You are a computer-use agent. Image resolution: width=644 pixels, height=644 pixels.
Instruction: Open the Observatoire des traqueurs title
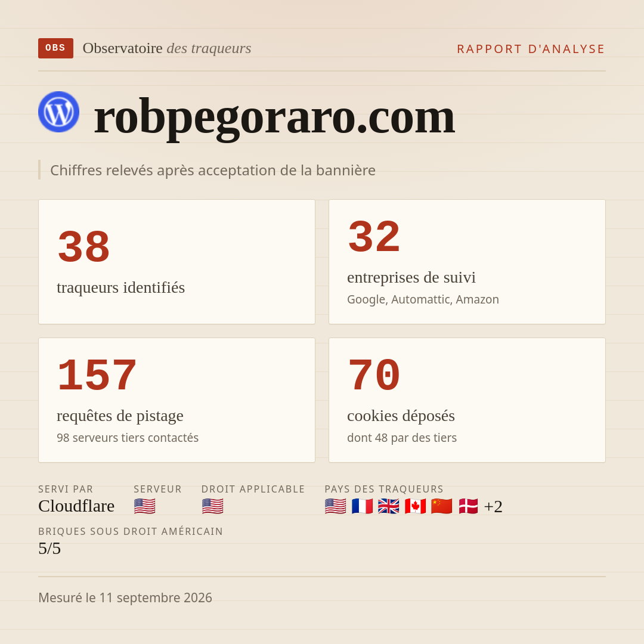tap(167, 48)
